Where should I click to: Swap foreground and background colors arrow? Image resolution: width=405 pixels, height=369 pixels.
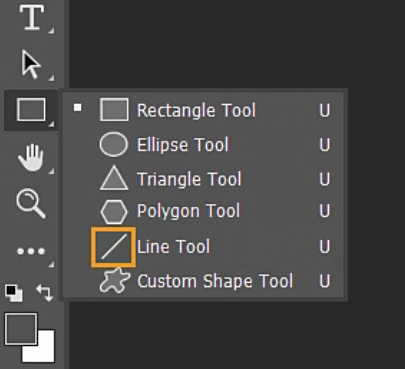click(x=45, y=293)
